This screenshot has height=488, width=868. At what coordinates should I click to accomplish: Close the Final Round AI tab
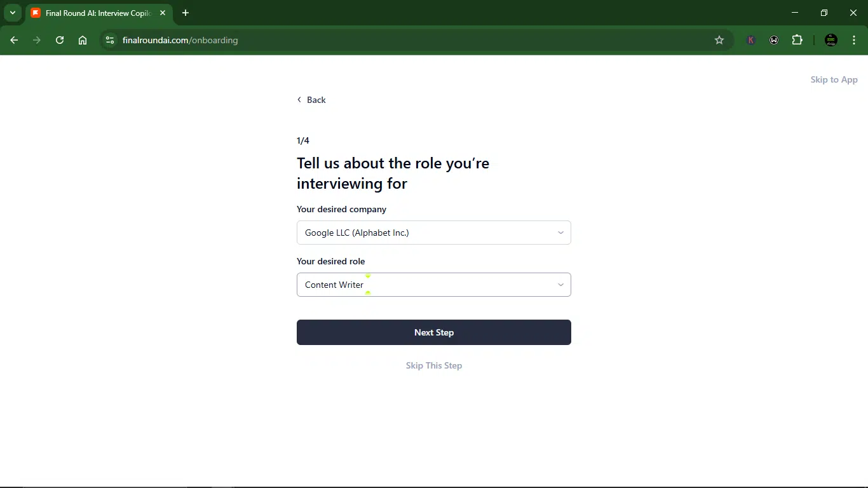(163, 13)
